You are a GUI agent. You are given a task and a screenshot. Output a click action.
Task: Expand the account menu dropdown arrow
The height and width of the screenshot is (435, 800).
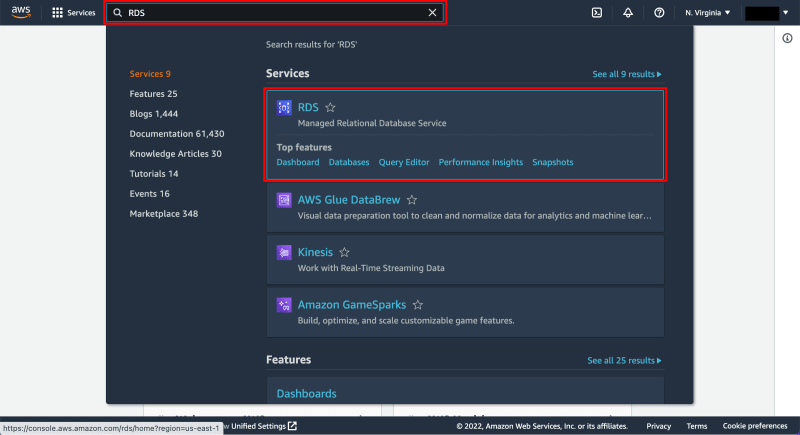[785, 13]
